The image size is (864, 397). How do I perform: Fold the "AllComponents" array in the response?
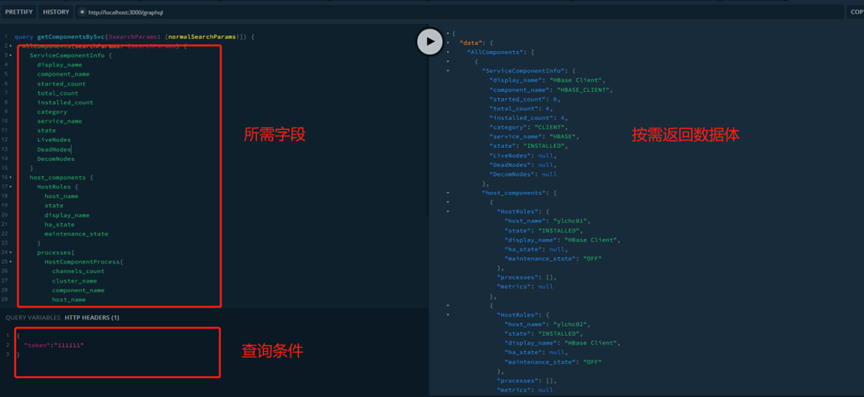click(x=448, y=52)
